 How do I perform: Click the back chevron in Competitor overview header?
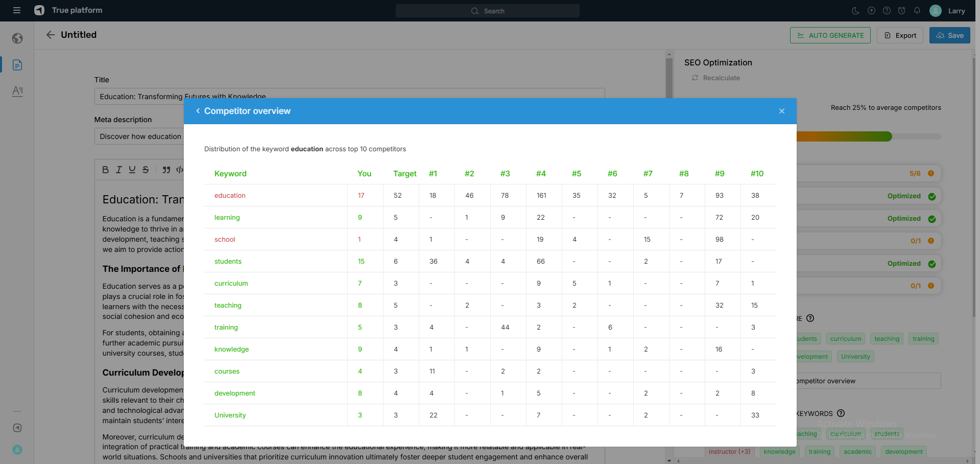(x=198, y=111)
